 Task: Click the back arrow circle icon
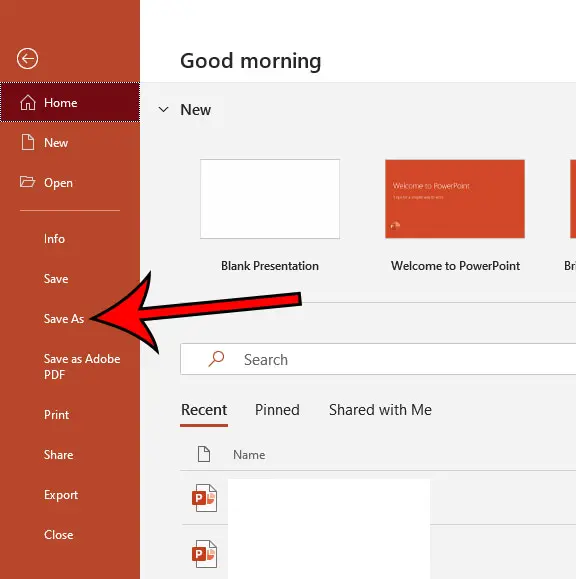coord(27,58)
